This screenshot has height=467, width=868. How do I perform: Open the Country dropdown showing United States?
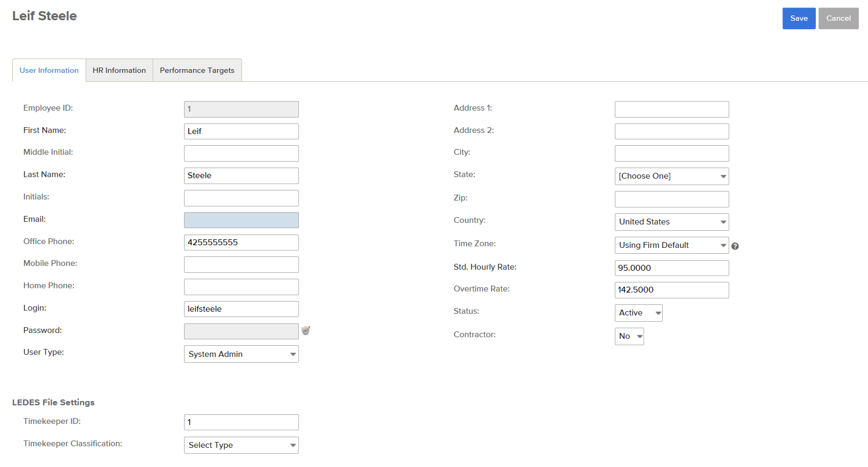(672, 222)
